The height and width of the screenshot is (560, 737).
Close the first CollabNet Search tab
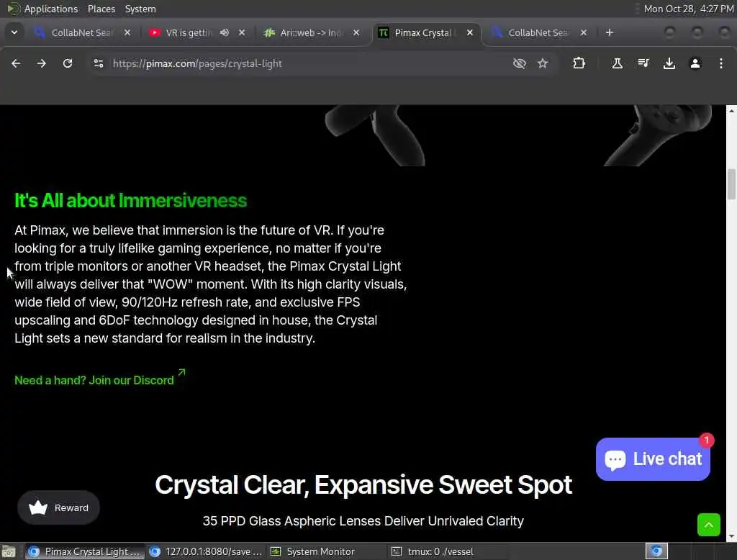point(127,32)
